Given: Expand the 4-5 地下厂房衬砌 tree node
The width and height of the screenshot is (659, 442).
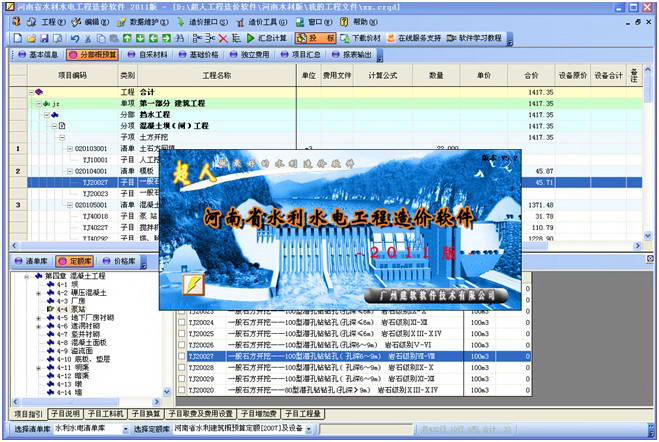Looking at the screenshot, I should click(39, 318).
